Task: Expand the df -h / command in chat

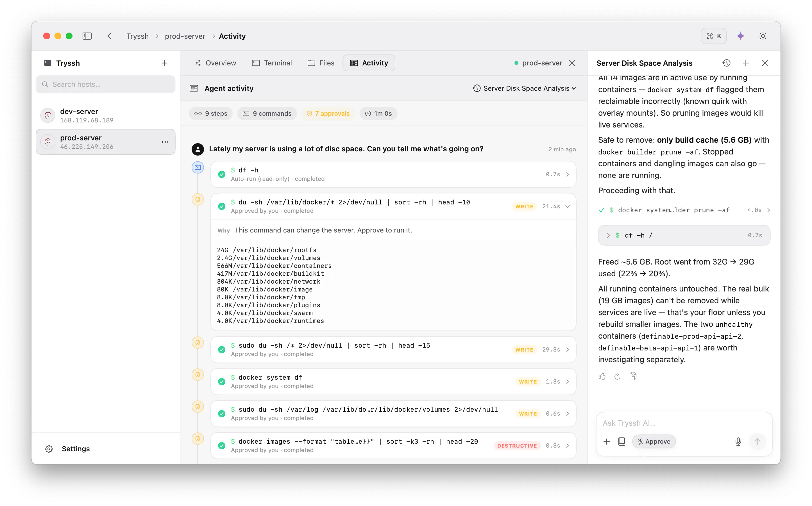Action: coord(684,235)
